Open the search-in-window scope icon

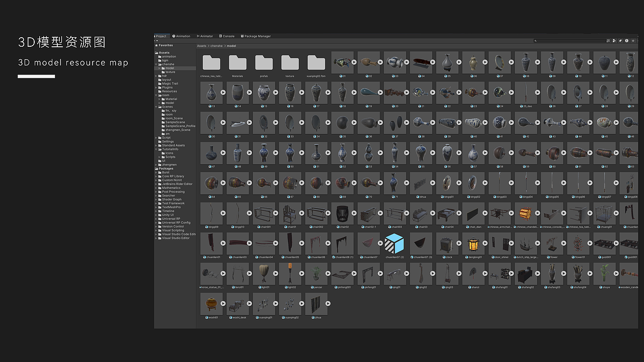coord(608,41)
